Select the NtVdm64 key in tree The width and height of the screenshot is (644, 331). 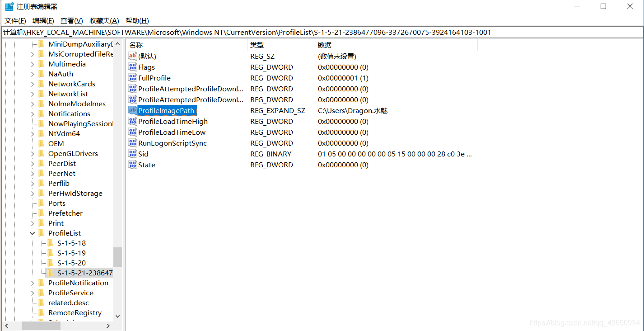point(64,134)
